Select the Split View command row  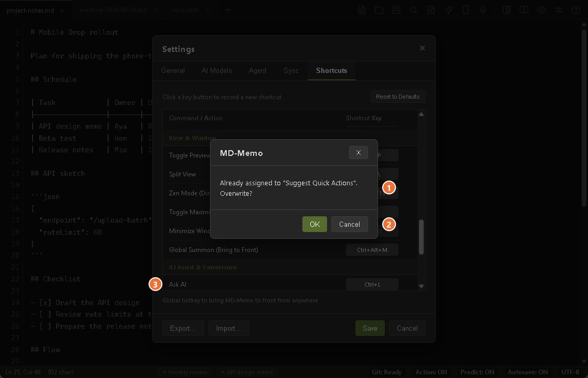[290, 174]
